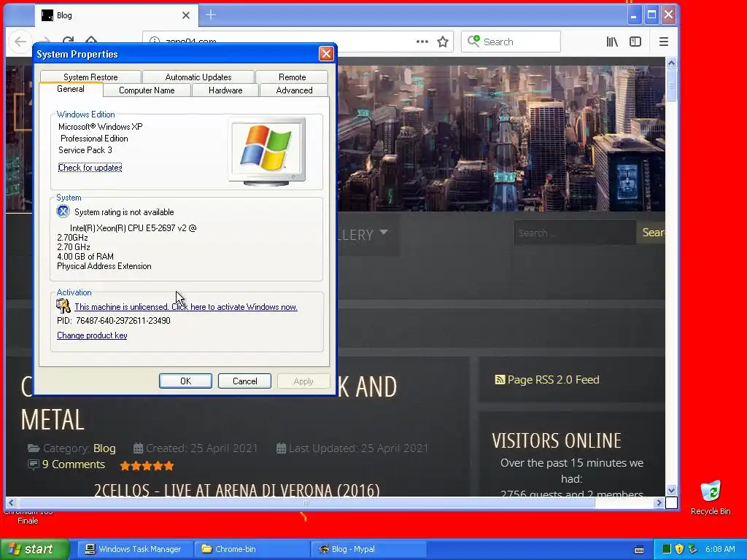Screen dimensions: 747x560
Task: Switch to System Restore tab
Action: pyautogui.click(x=90, y=77)
